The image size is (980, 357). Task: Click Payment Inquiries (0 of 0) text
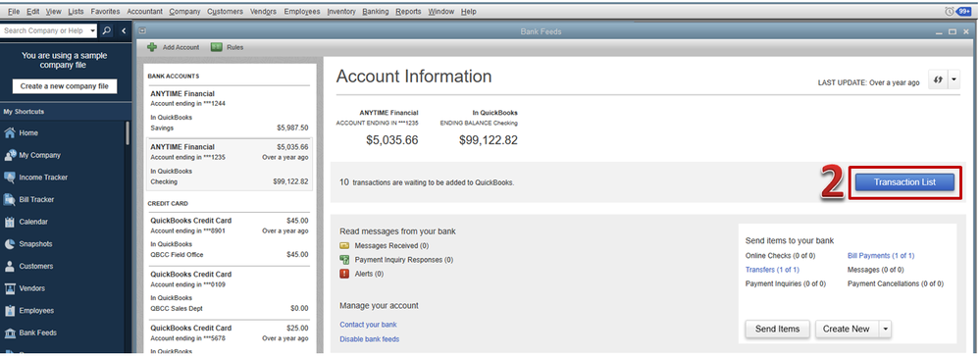[x=786, y=283]
